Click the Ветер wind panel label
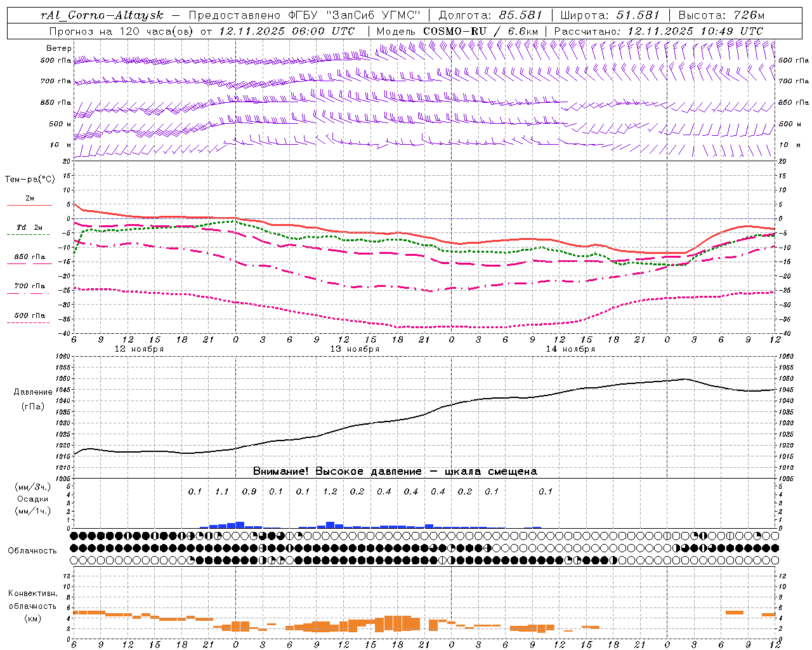This screenshot has width=812, height=650. click(59, 48)
